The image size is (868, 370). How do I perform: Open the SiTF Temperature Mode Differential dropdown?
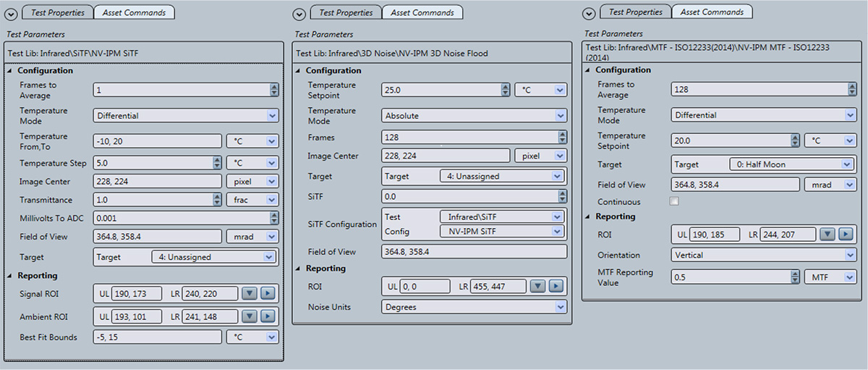coord(186,115)
